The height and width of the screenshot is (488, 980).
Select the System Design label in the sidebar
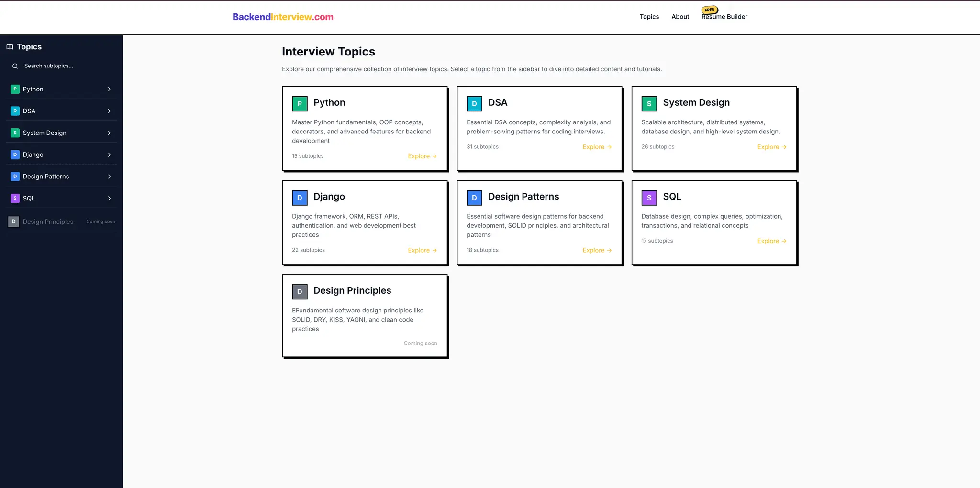pyautogui.click(x=45, y=133)
